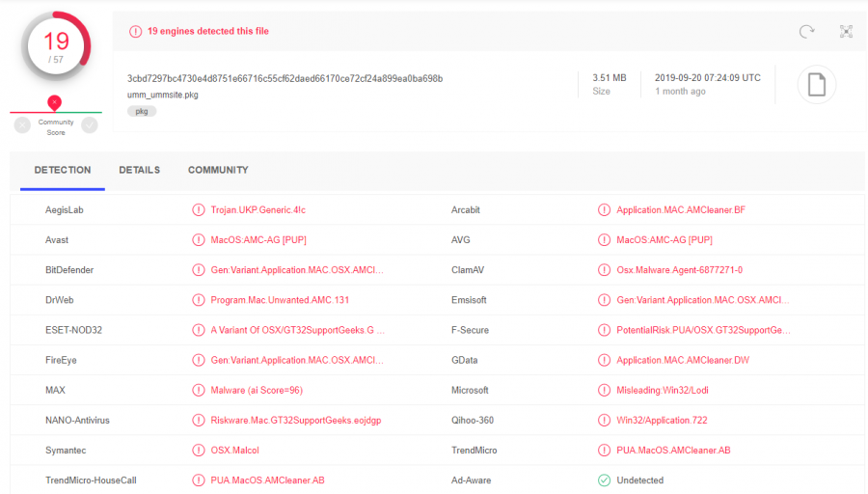Vote malicious with community X button

[22, 125]
